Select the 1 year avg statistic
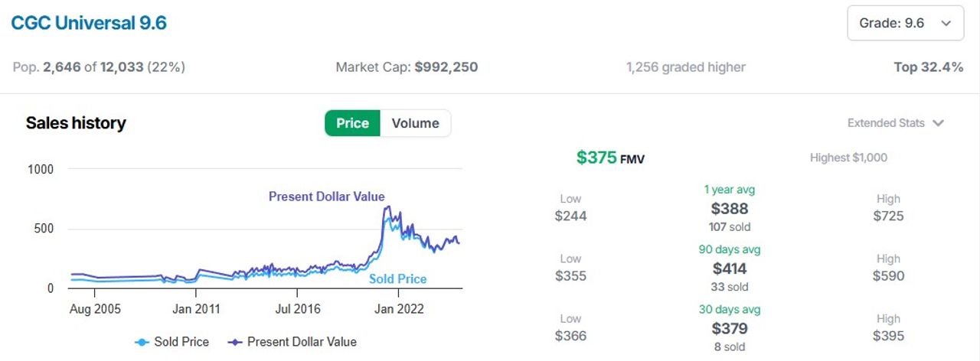This screenshot has width=980, height=361. pos(730,208)
